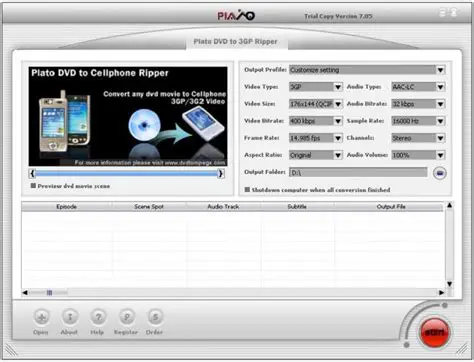Viewport: 474px width, 362px height.
Task: Click the Output Folder path field
Action: [x=358, y=172]
